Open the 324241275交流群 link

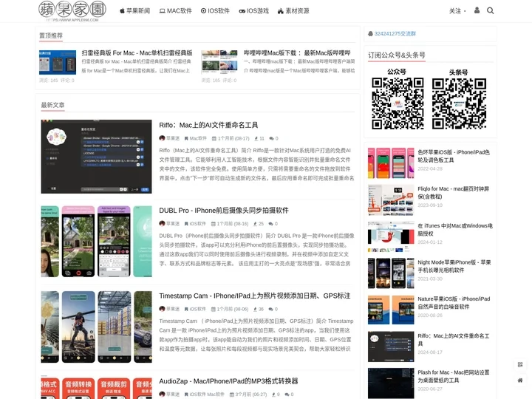[395, 33]
